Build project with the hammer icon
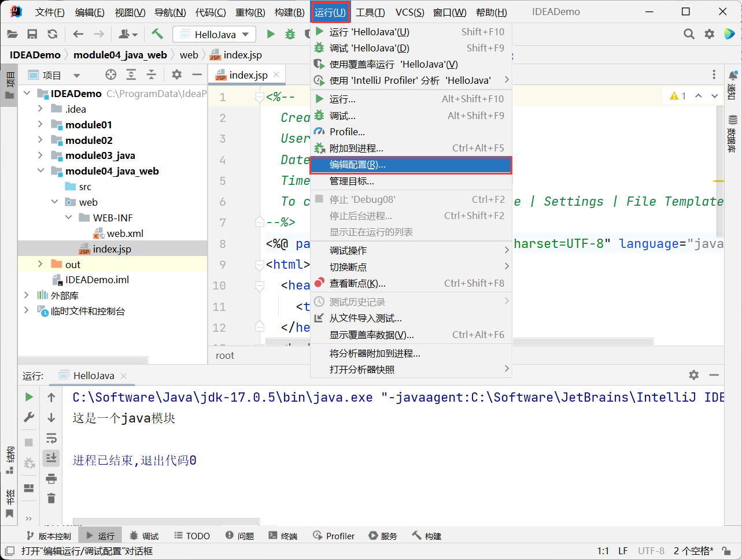 [157, 34]
